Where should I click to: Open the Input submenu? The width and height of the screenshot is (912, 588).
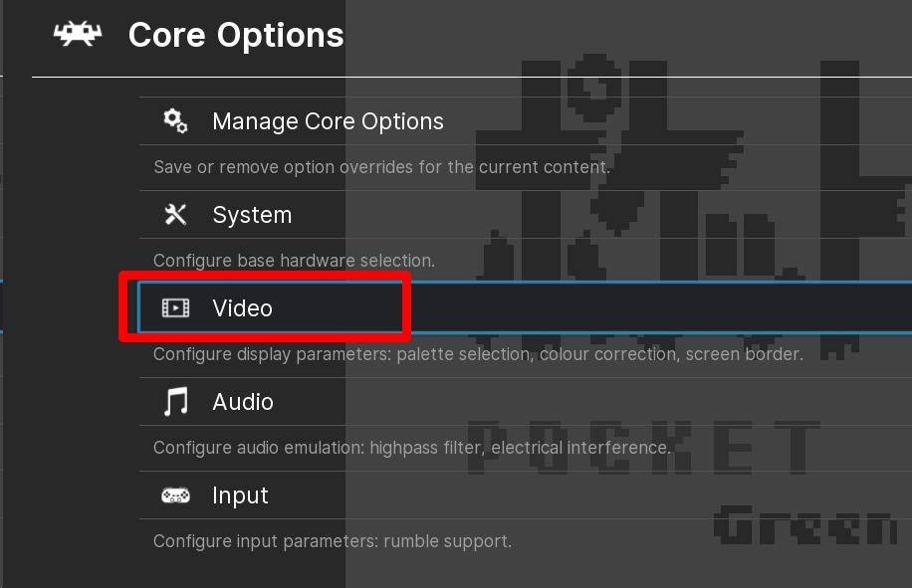click(240, 495)
